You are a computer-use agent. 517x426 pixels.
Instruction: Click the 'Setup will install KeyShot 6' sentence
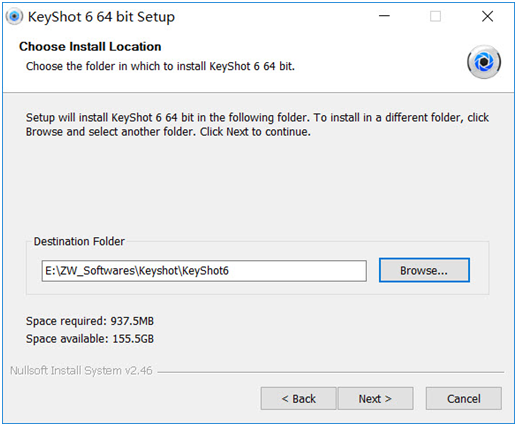click(x=168, y=118)
